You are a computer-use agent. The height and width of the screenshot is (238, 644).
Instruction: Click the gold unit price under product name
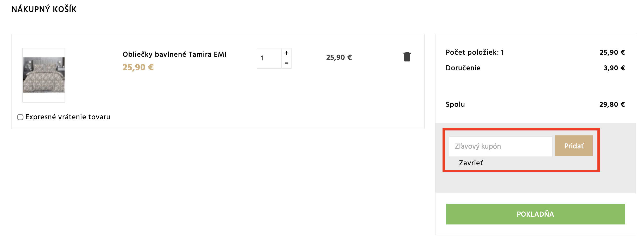pos(138,67)
